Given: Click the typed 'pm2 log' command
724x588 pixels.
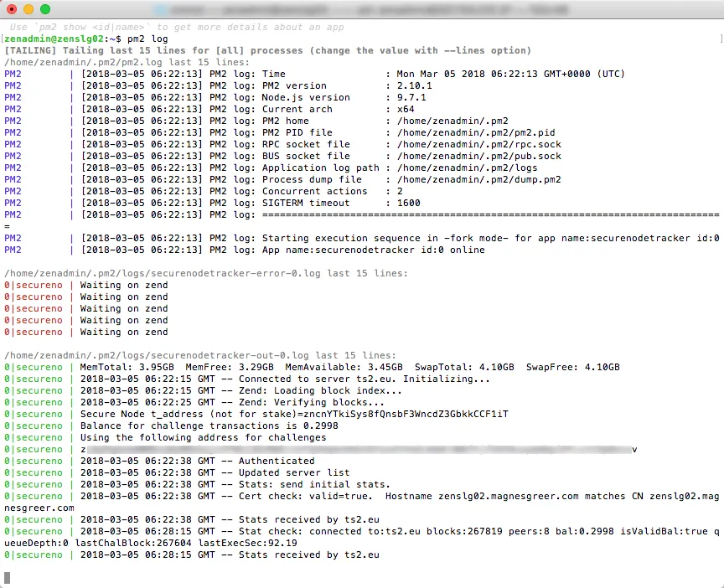Looking at the screenshot, I should pos(147,39).
